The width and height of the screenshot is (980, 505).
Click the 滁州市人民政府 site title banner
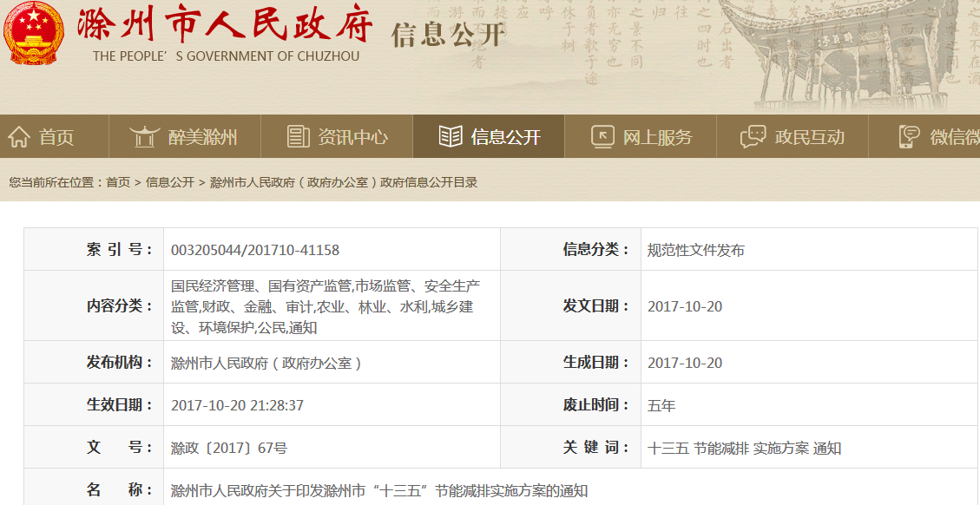(226, 28)
